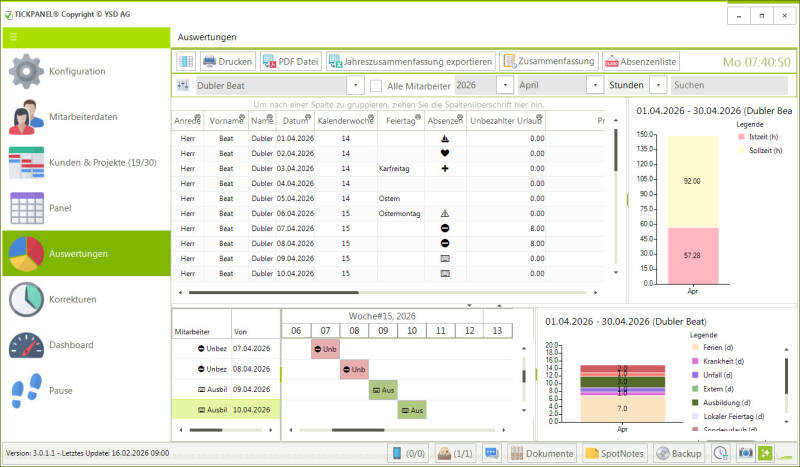Click the Aus block on day 09
This screenshot has width=800, height=467.
coord(383,390)
